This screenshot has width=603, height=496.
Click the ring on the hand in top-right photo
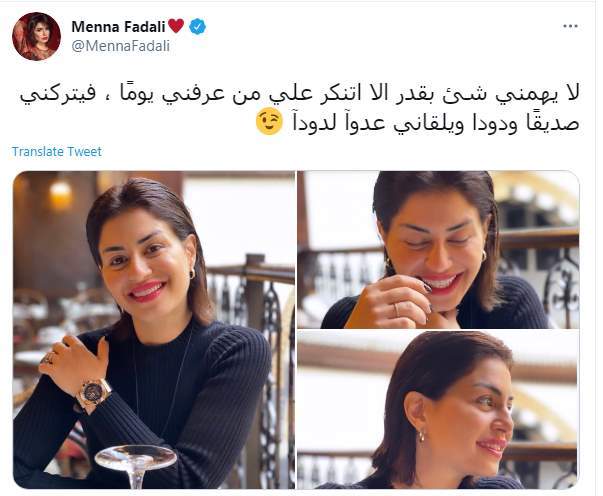tap(396, 310)
